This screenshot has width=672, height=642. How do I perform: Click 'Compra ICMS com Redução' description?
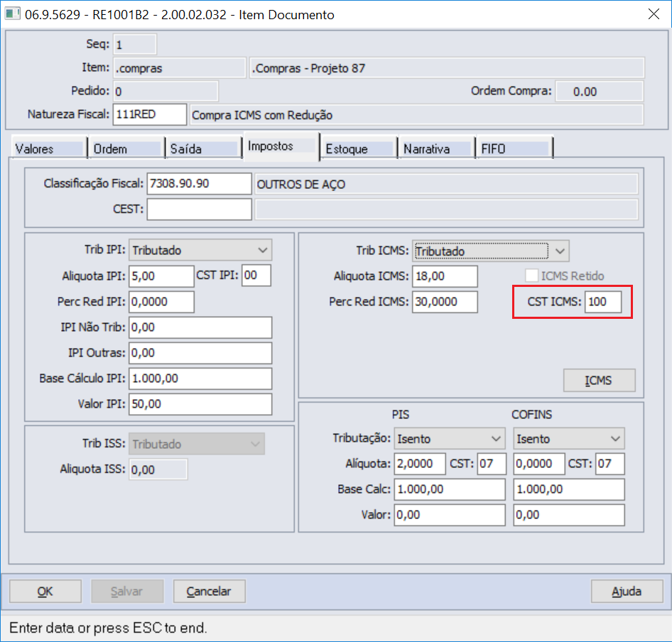[262, 115]
